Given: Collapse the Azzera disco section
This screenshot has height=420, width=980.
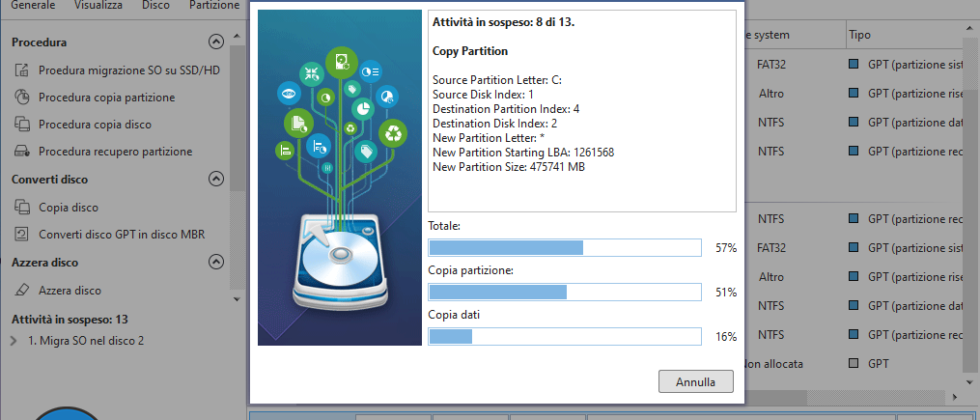Looking at the screenshot, I should [x=216, y=262].
